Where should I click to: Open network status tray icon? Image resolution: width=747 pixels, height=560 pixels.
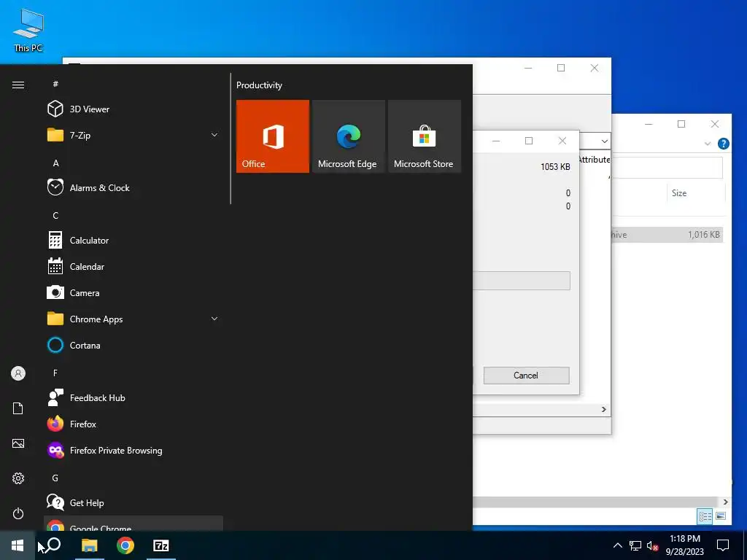click(635, 545)
